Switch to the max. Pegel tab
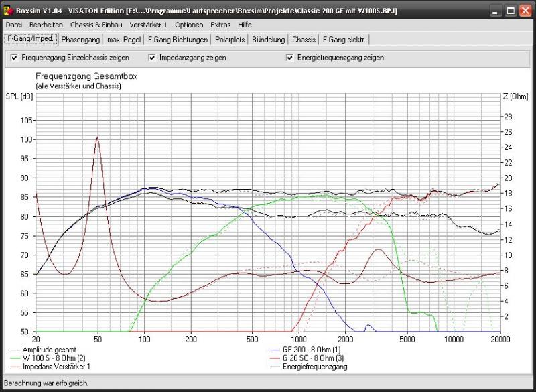 [124, 40]
